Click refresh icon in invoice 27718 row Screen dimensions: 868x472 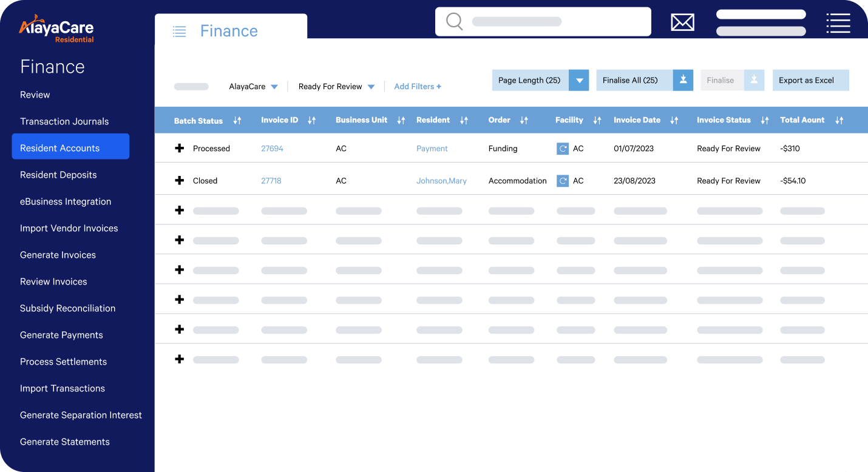click(563, 181)
